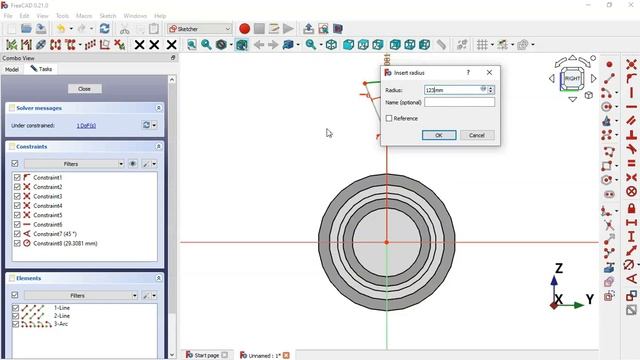Open file with folder icon

[x=26, y=29]
